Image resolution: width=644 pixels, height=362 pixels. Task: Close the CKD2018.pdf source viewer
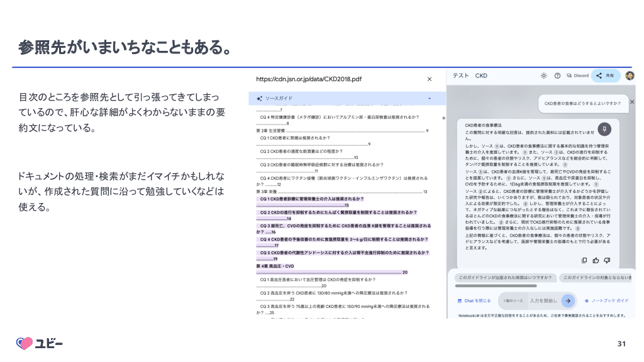pyautogui.click(x=430, y=79)
